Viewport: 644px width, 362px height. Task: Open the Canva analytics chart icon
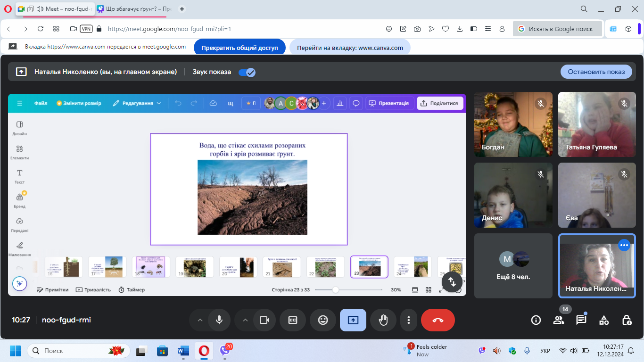click(340, 103)
